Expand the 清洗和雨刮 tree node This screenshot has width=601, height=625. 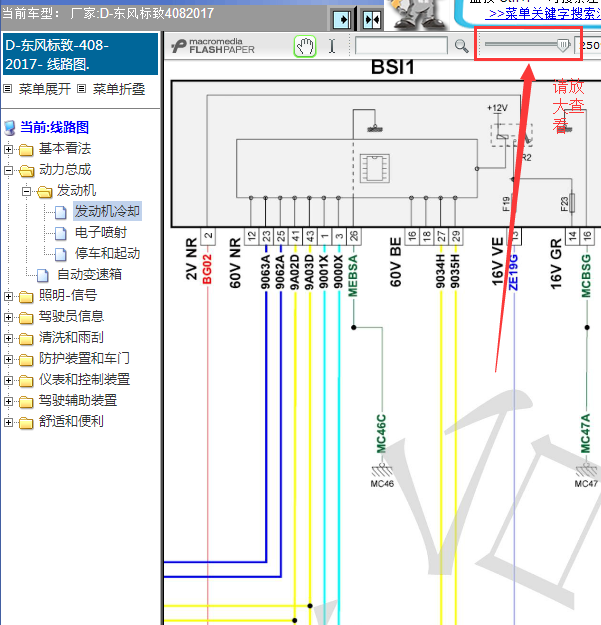point(8,338)
